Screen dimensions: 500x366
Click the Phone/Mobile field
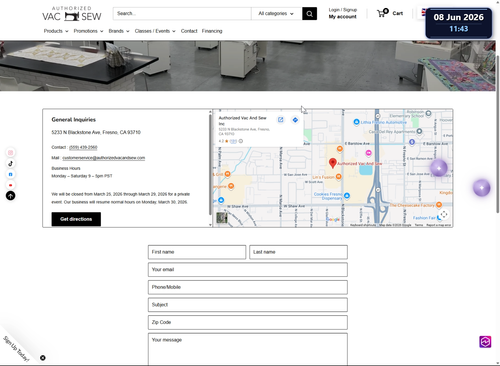click(x=248, y=287)
